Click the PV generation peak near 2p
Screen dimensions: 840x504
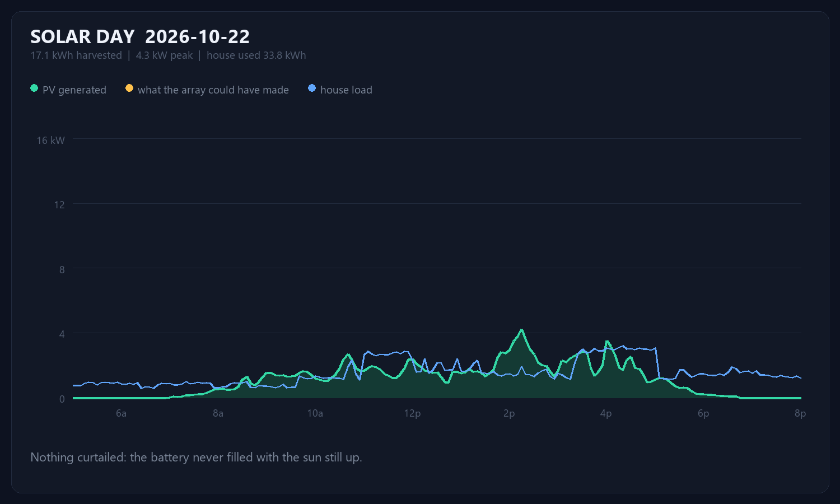(x=521, y=330)
